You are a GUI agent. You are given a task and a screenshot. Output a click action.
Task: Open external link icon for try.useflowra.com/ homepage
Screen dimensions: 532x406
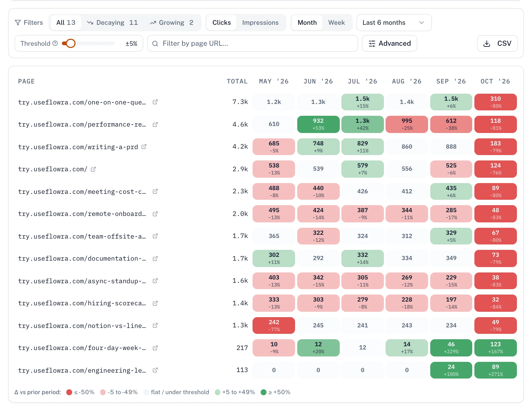(93, 169)
